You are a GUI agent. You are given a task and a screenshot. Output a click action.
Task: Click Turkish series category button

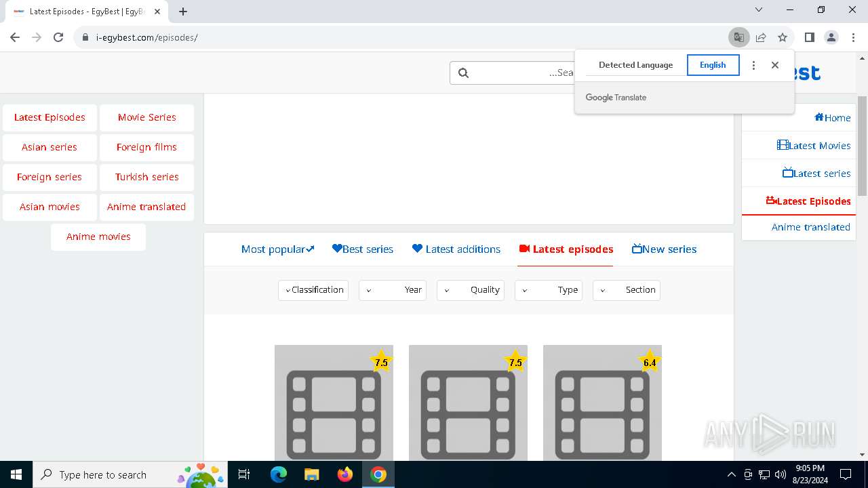[x=146, y=177]
